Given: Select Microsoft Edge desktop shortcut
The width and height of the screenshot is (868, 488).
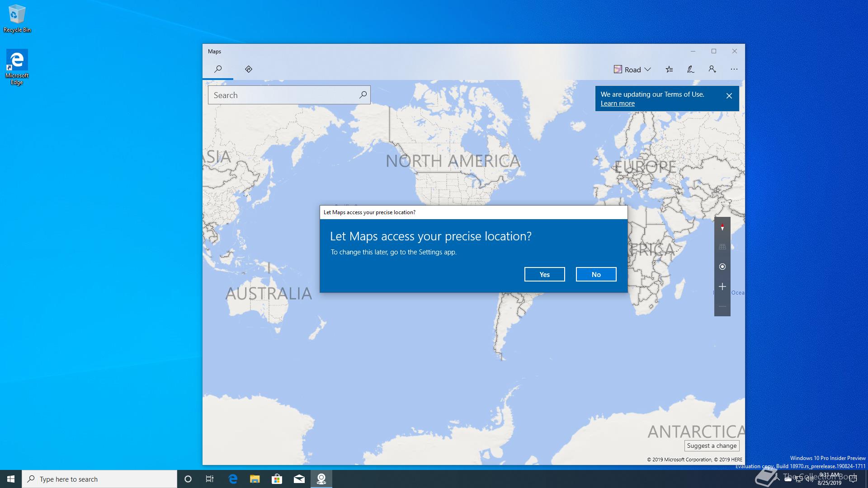Looking at the screenshot, I should tap(17, 67).
